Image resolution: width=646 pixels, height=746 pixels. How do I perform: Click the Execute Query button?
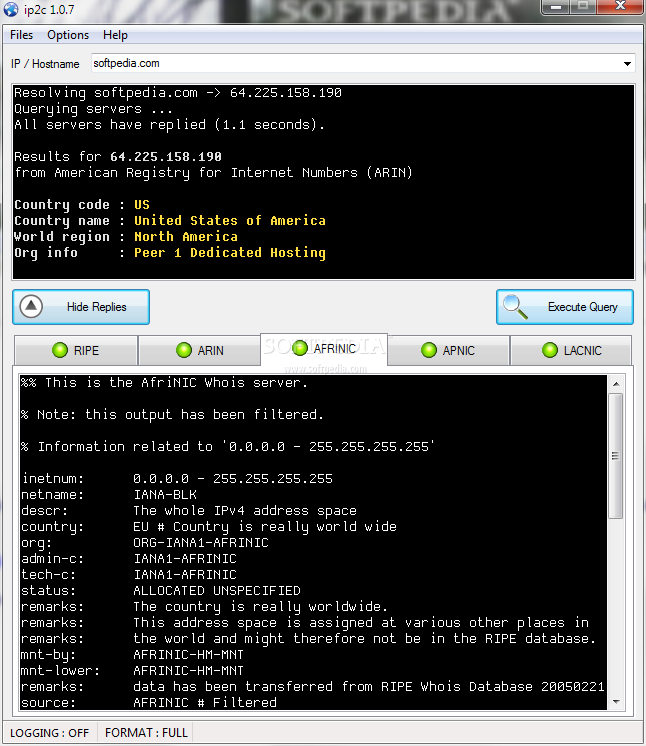565,307
